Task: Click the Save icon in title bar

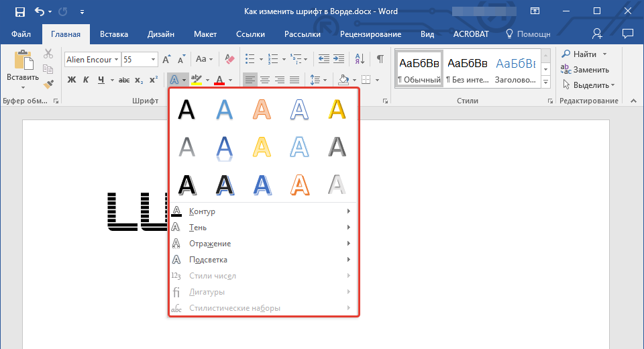Action: point(19,11)
